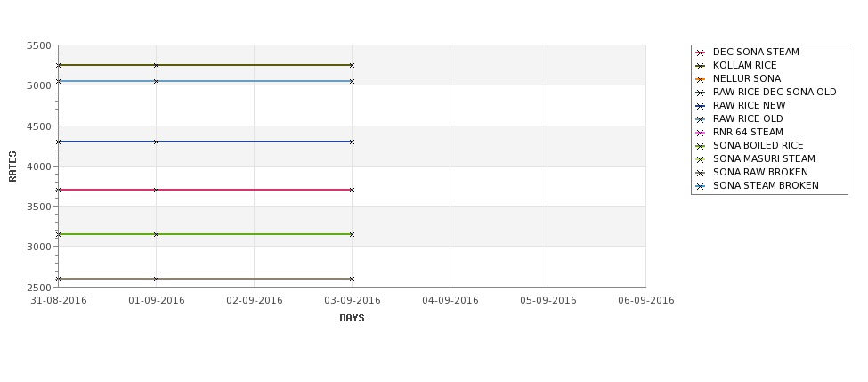Screen dimensions: 868x382
Task: Select SONA RAW BROKEN legend label
Action: 760,172
